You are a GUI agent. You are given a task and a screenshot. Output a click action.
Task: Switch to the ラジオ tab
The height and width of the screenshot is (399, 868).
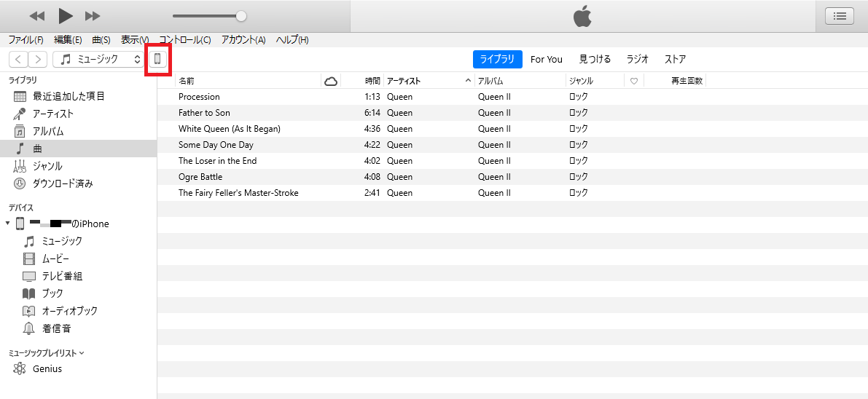[x=638, y=59]
